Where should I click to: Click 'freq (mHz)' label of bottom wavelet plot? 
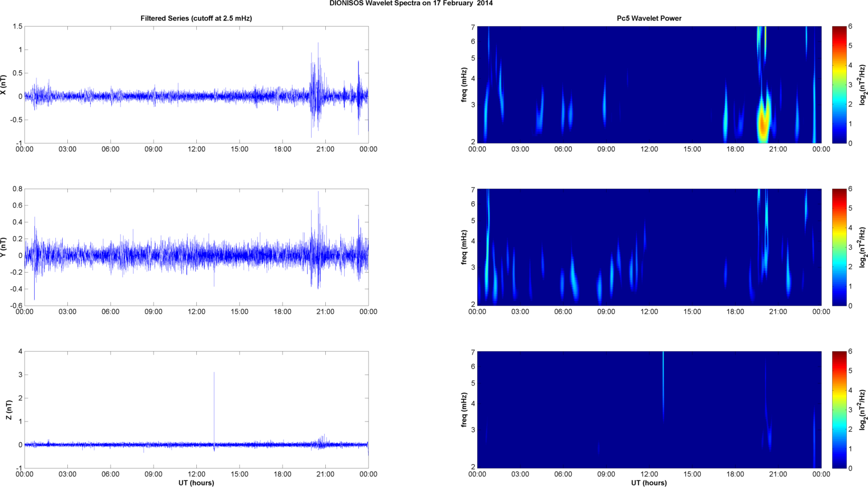point(464,410)
